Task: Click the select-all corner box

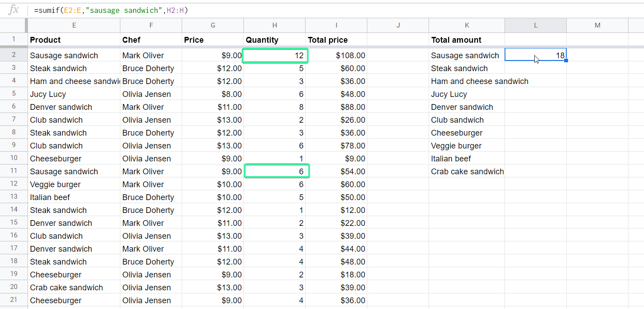Action: tap(14, 25)
